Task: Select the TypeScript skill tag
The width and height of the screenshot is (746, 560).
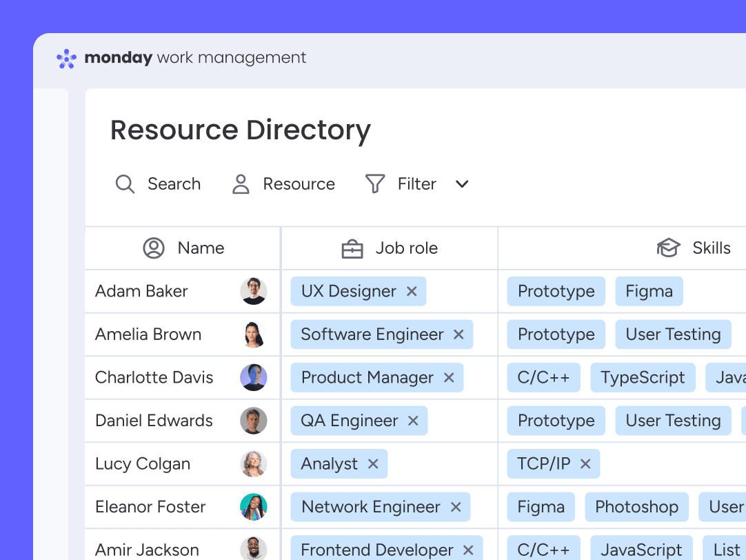Action: pos(642,378)
